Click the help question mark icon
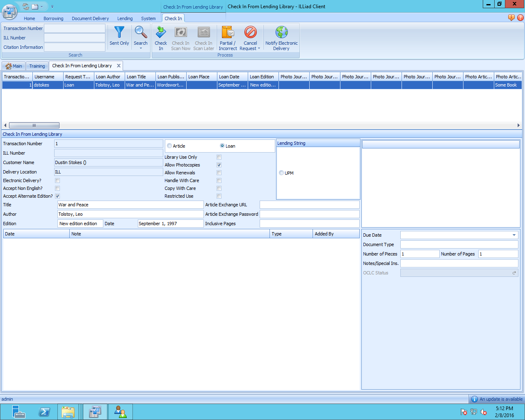The height and width of the screenshot is (420, 525). pyautogui.click(x=520, y=18)
